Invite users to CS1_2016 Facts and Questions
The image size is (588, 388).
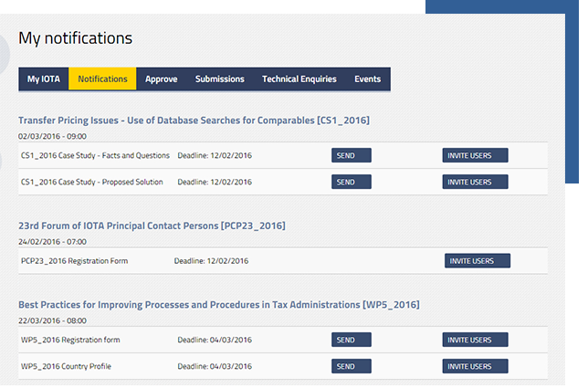coord(475,155)
